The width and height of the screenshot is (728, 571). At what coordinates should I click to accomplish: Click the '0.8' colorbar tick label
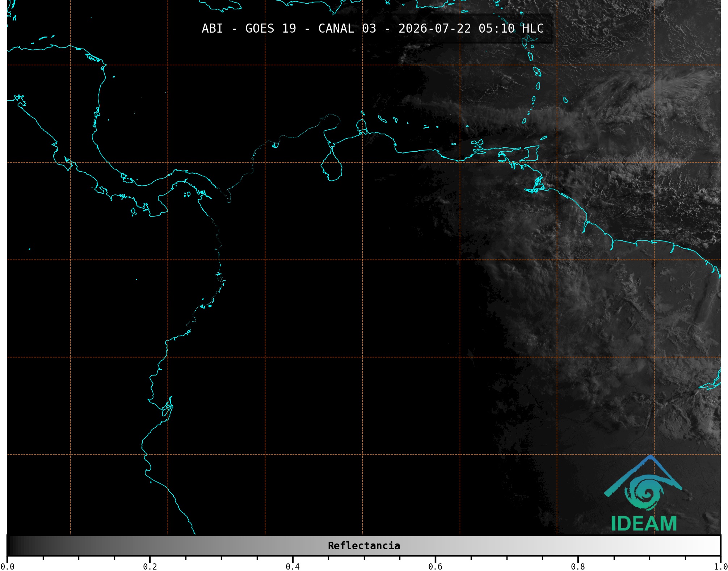click(578, 567)
